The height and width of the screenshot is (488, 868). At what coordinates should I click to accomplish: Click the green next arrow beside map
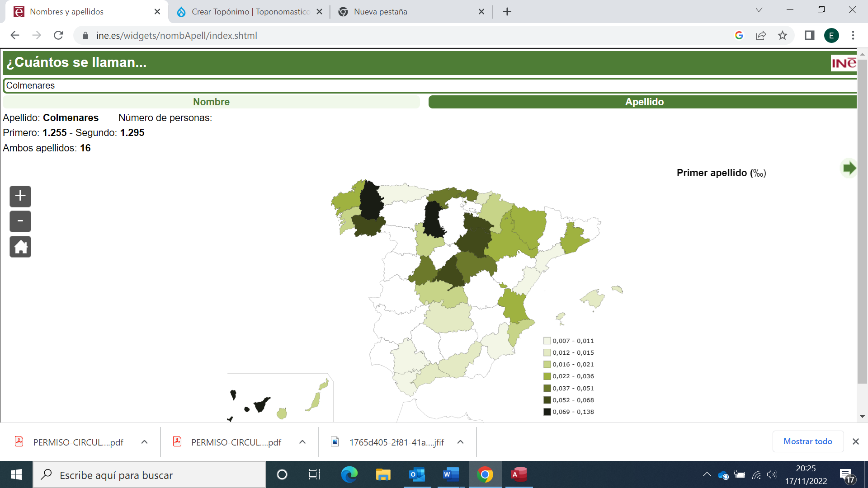point(849,168)
